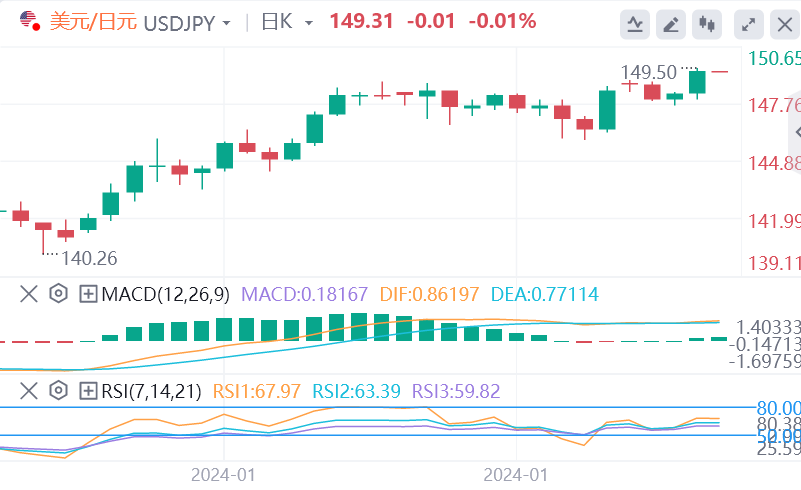The height and width of the screenshot is (490, 801).
Task: Close the USDJPY chart panel
Action: click(783, 22)
